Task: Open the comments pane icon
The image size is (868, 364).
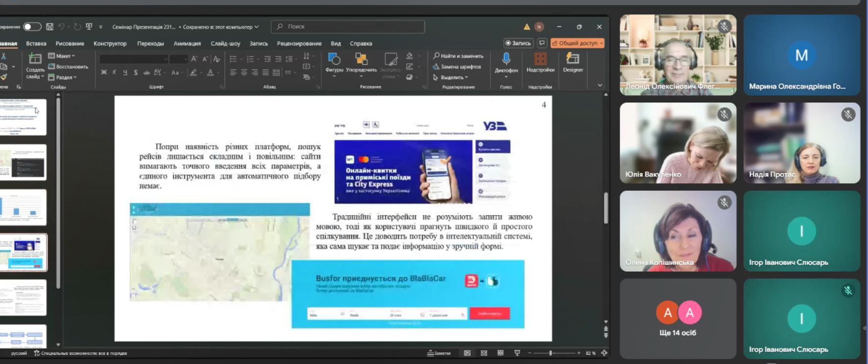Action: (x=542, y=43)
